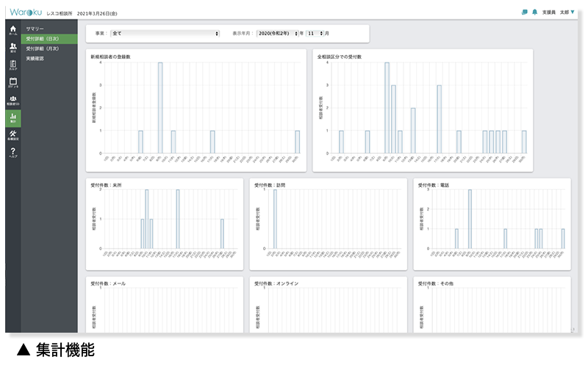Click the tallest bar in the 電話 chart
Image resolution: width=588 pixels, height=368 pixels.
tap(470, 219)
